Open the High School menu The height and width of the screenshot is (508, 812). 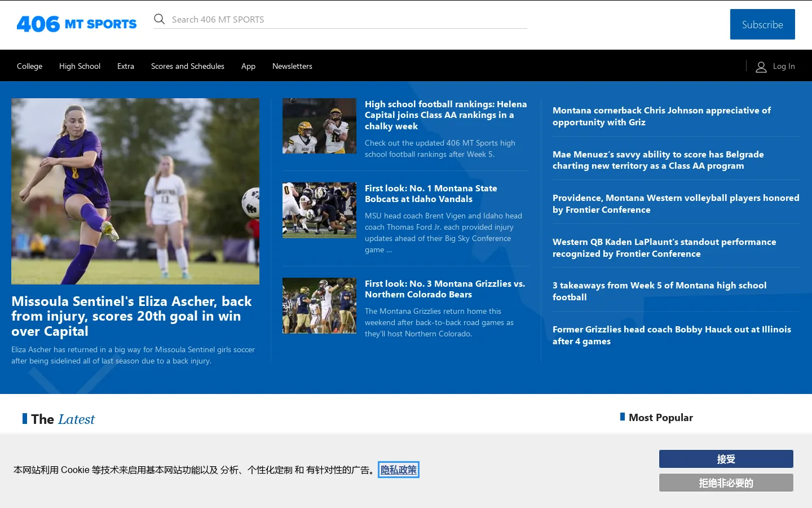tap(80, 66)
